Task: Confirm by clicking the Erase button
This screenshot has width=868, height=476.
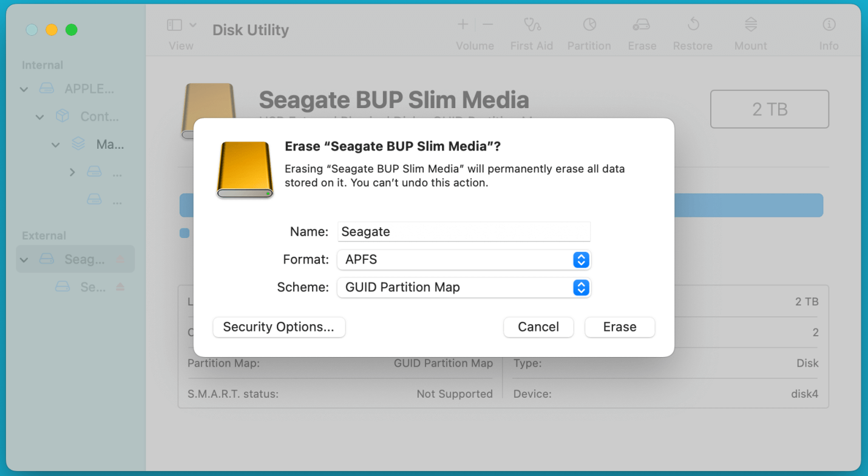Action: click(619, 327)
